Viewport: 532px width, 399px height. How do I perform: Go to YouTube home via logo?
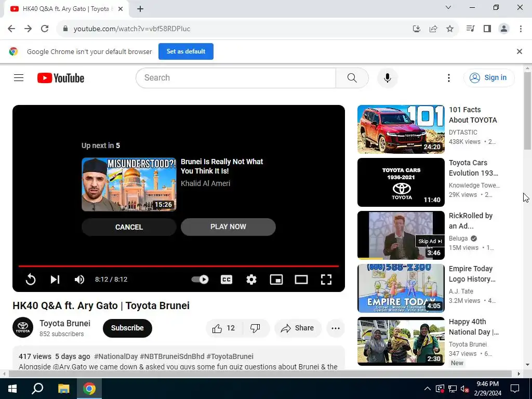click(x=61, y=78)
